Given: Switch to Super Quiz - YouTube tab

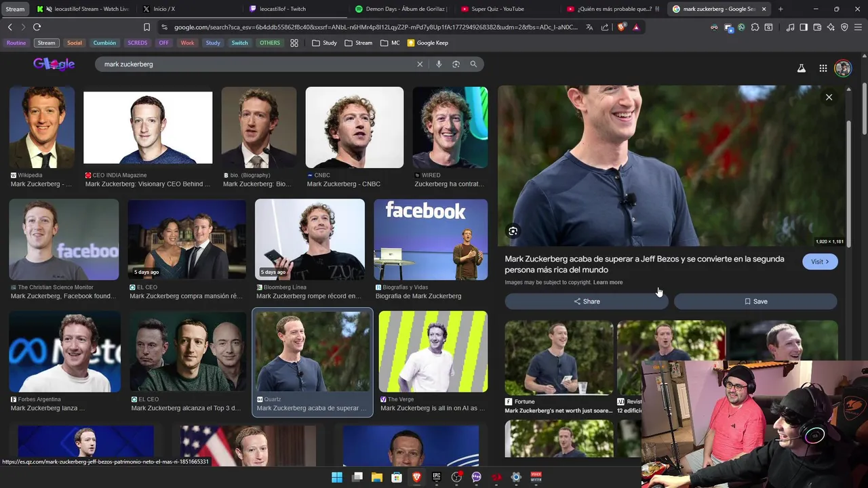Looking at the screenshot, I should pyautogui.click(x=509, y=9).
